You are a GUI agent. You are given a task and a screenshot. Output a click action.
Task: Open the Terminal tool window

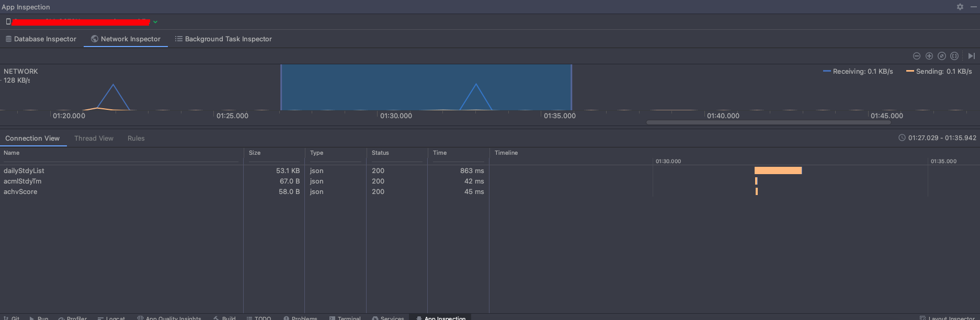[345, 317]
